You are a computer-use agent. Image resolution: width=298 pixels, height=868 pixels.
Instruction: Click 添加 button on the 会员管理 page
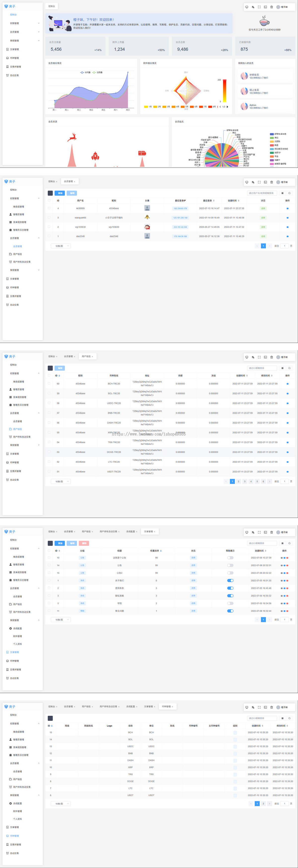pos(60,193)
